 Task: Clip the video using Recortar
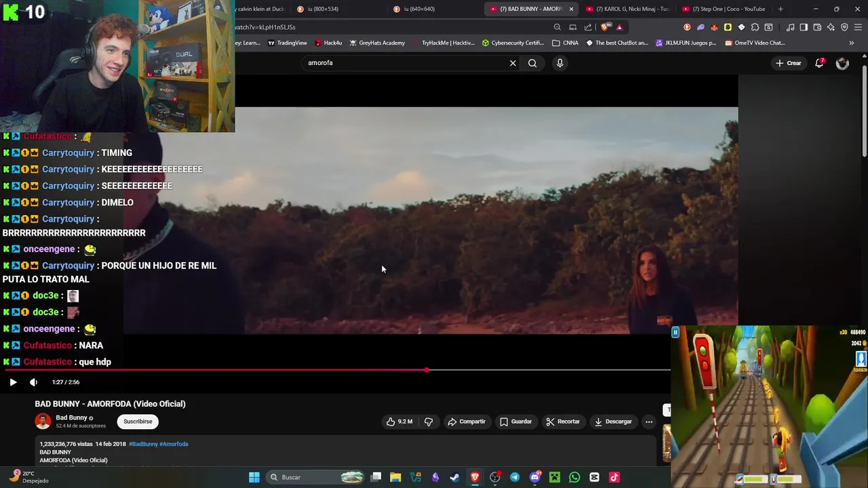coord(563,422)
